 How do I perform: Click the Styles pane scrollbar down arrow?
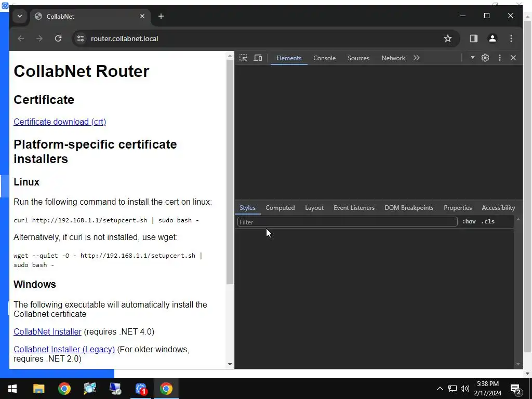pos(518,364)
